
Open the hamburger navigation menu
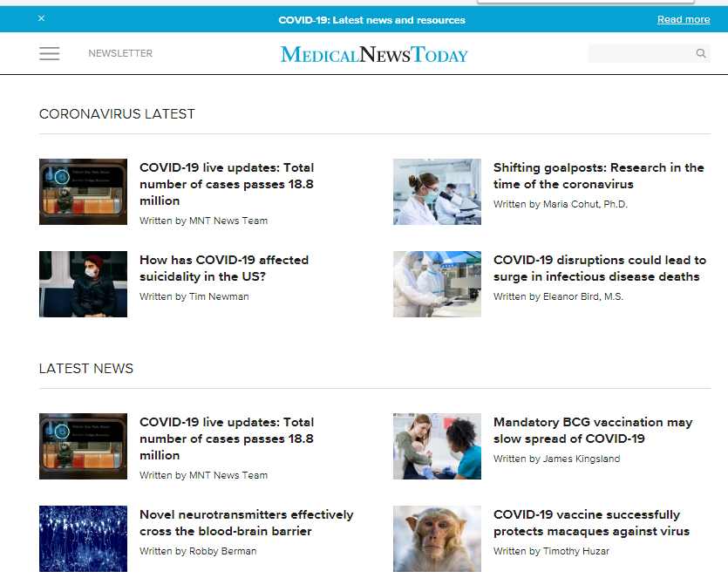coord(50,54)
